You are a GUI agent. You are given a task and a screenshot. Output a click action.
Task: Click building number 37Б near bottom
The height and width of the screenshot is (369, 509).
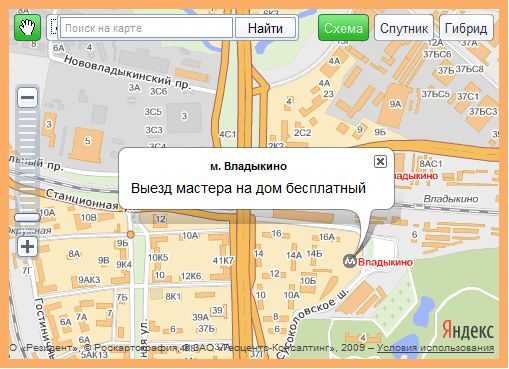coord(207,329)
